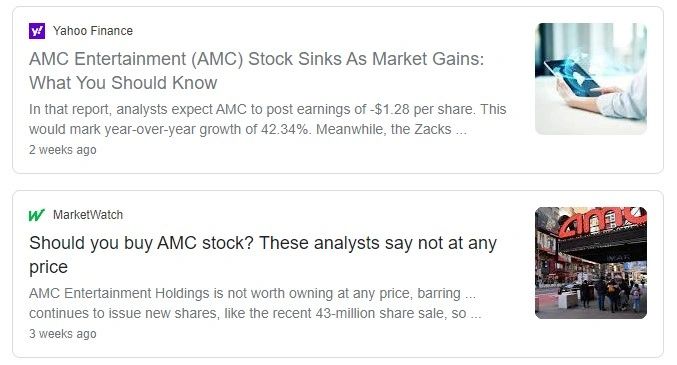Click the '42.34%' growth figure

285,129
